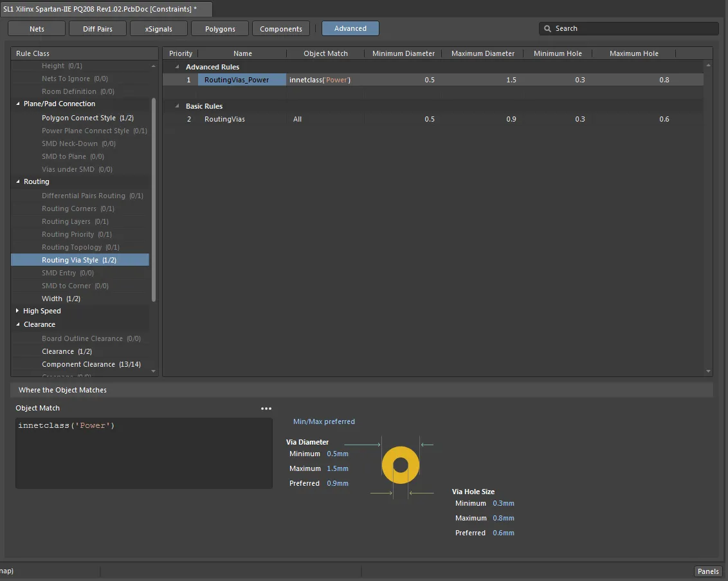The image size is (728, 581).
Task: Sort by the Priority column header
Action: [x=181, y=53]
